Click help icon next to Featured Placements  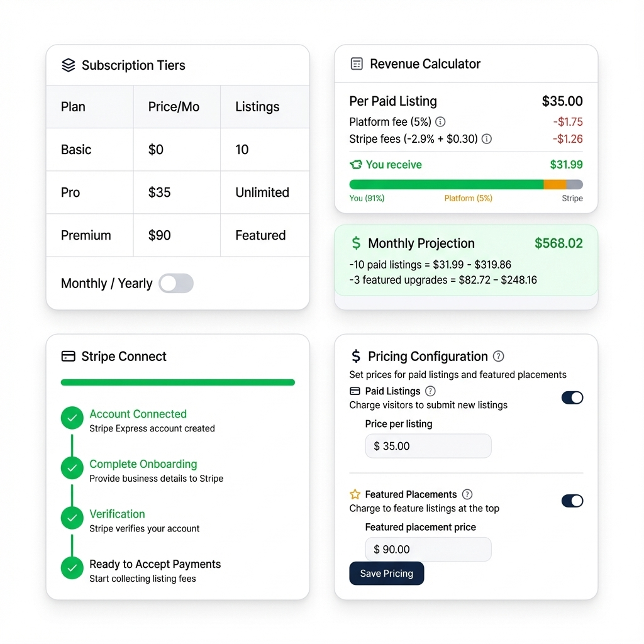point(467,494)
